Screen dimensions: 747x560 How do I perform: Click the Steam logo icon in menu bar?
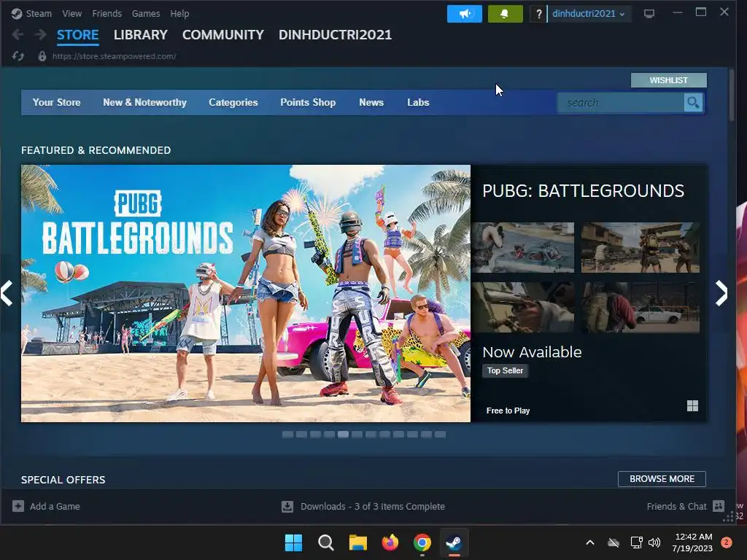[17, 14]
